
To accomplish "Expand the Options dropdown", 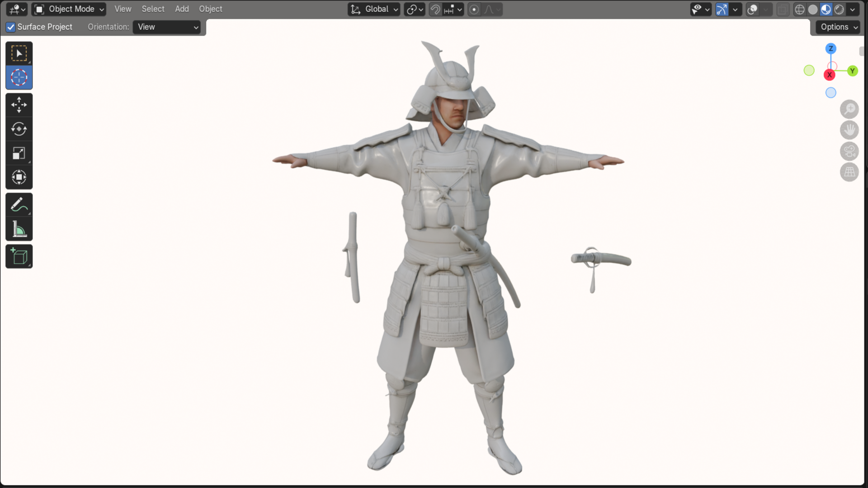I will point(839,27).
